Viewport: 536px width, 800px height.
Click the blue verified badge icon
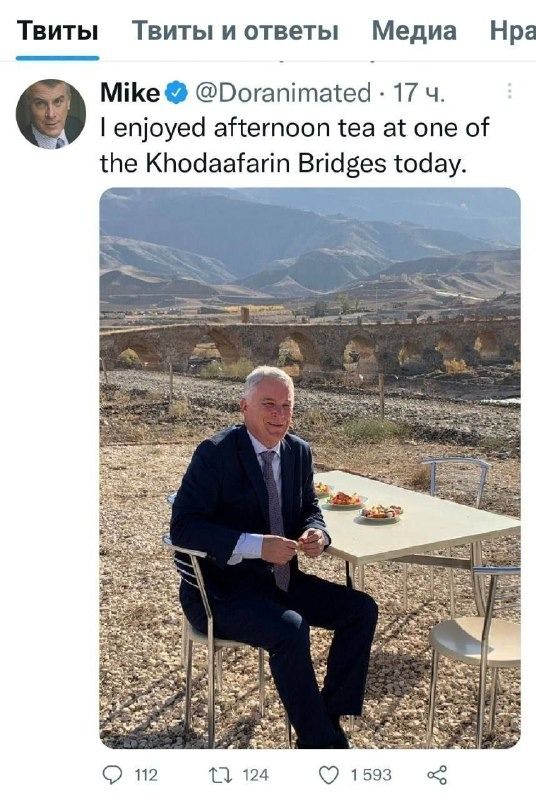point(176,93)
